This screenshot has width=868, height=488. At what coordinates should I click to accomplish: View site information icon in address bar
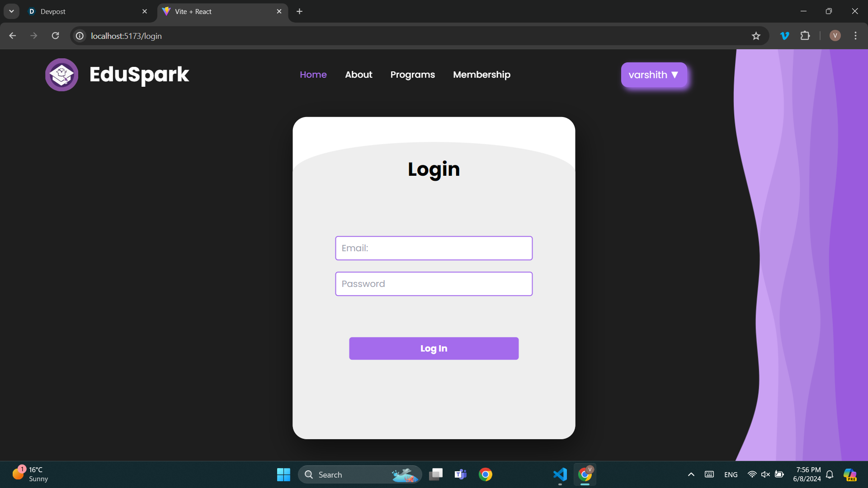[80, 36]
